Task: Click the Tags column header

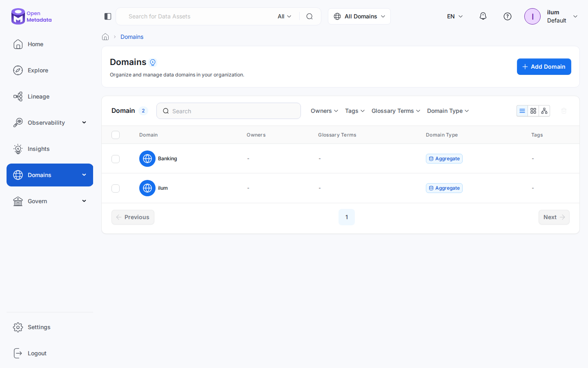Action: [x=537, y=135]
